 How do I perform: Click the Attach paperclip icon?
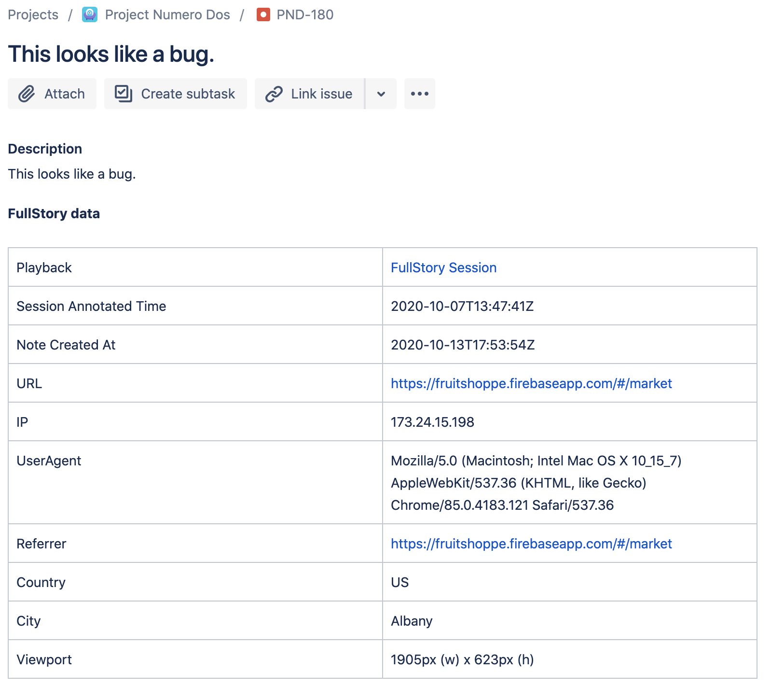(x=27, y=94)
